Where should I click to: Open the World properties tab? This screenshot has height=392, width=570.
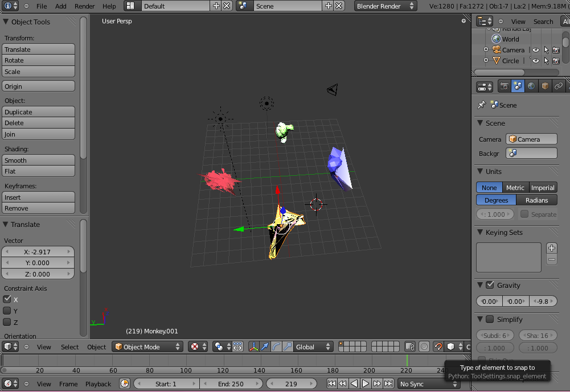click(531, 86)
